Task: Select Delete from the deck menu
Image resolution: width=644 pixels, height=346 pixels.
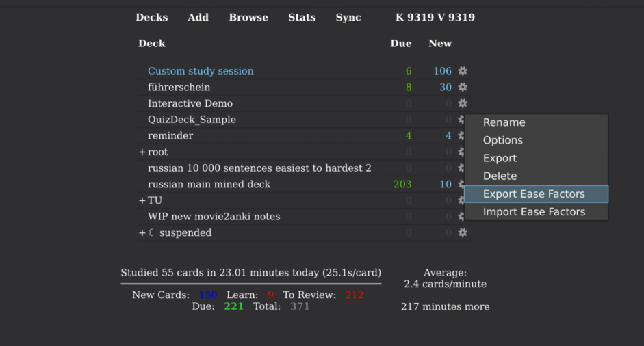Action: coord(500,176)
